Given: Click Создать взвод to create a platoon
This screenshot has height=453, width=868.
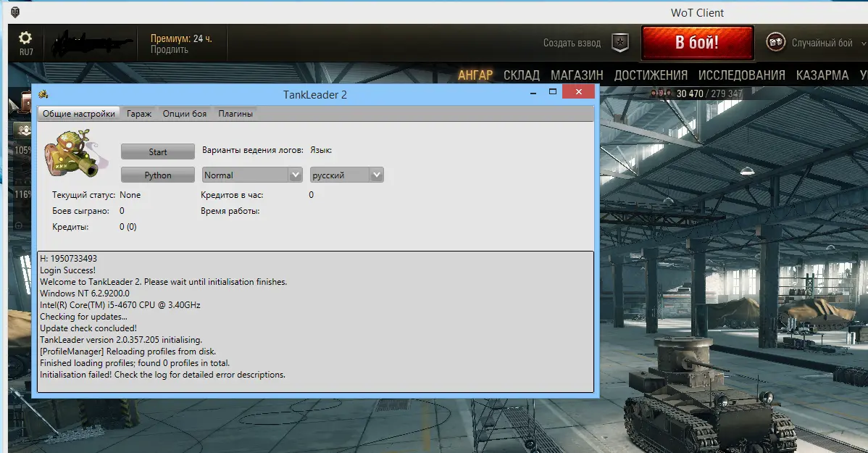Looking at the screenshot, I should (572, 43).
